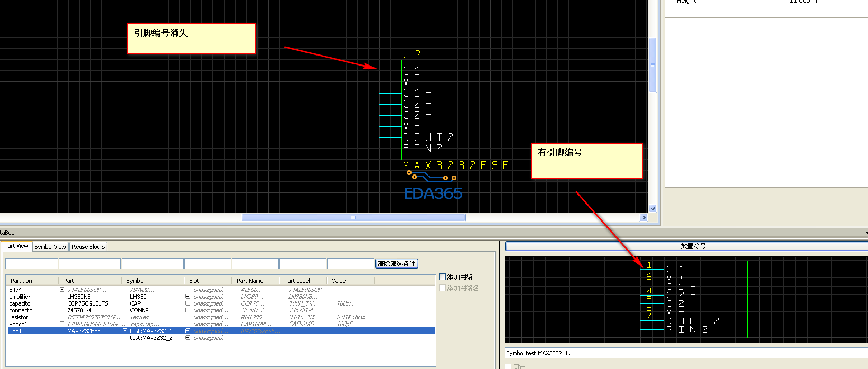Expand the Slot node for test:MAX3232_1
This screenshot has width=868, height=369.
pyautogui.click(x=188, y=331)
